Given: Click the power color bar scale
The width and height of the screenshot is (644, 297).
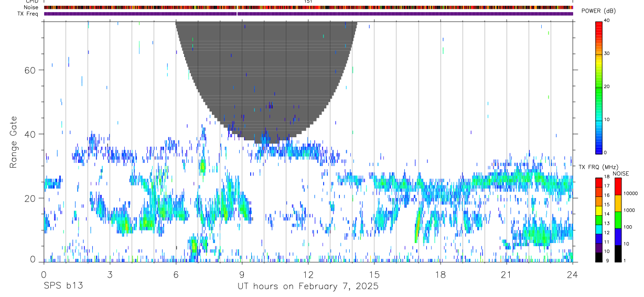Looking at the screenshot, I should point(599,87).
